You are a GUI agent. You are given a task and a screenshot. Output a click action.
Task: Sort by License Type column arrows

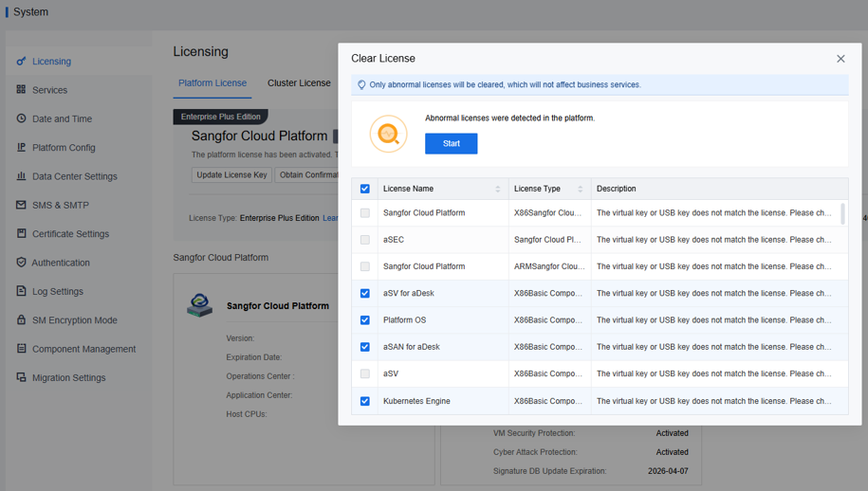[x=581, y=190]
